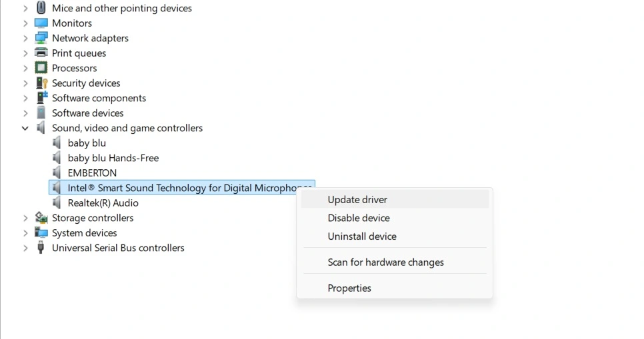Select the System devices label
The width and height of the screenshot is (644, 339).
click(x=84, y=232)
